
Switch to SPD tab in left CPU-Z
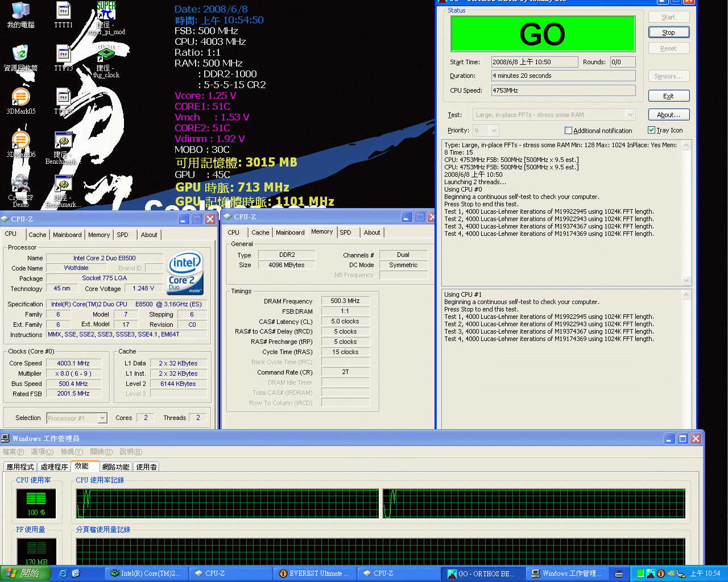[122, 235]
